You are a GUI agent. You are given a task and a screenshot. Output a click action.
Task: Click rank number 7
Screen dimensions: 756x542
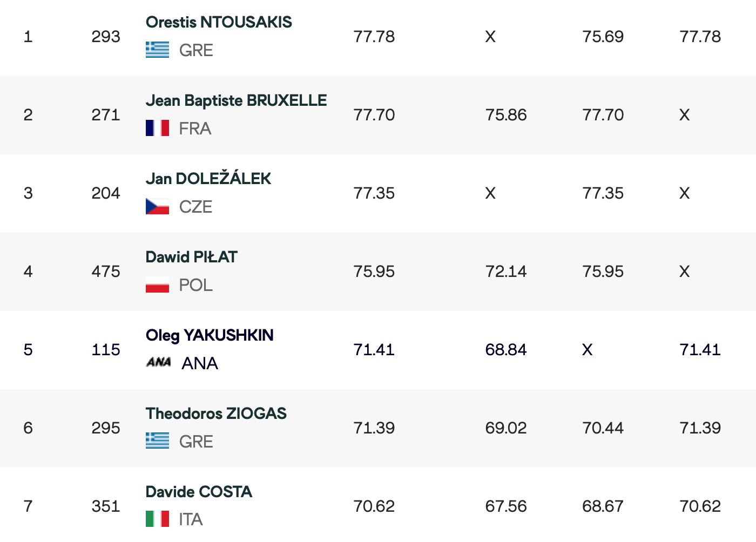pyautogui.click(x=28, y=506)
